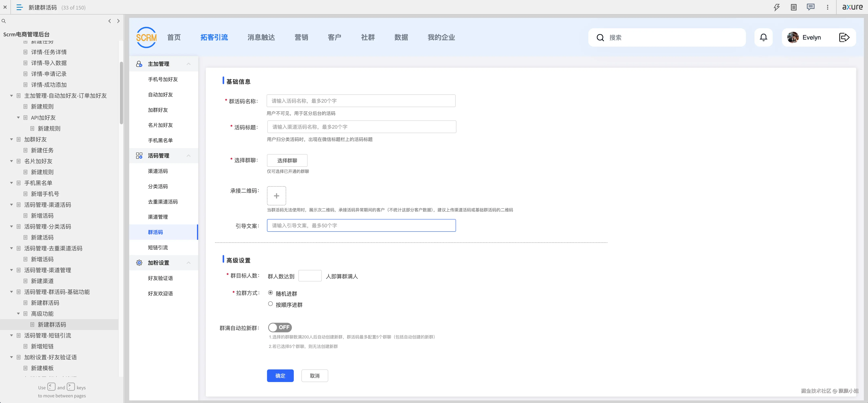Click the 群活码名称 input field
Screen dimensions: 868x403
pos(361,101)
